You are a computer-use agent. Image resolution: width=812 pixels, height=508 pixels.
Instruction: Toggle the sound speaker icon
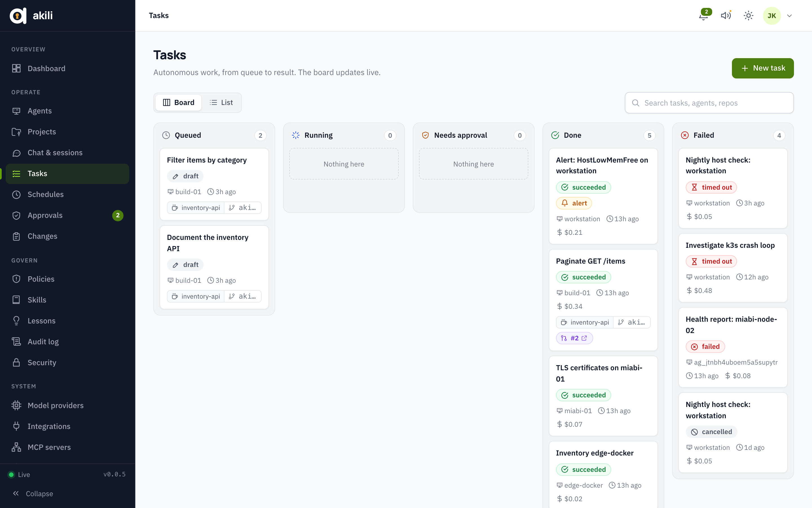coord(726,16)
